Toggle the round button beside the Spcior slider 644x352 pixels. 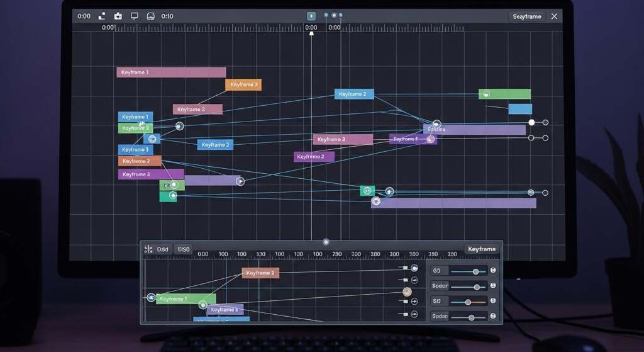[x=493, y=285]
